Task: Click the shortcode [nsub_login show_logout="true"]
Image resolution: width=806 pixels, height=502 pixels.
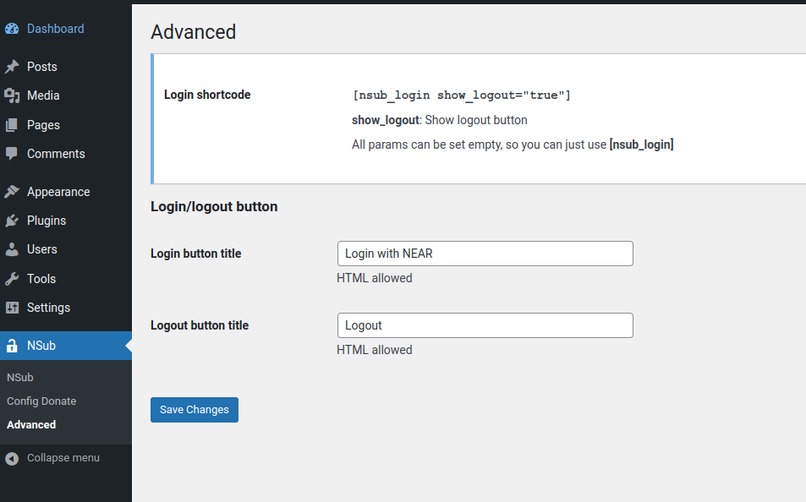Action: [461, 95]
